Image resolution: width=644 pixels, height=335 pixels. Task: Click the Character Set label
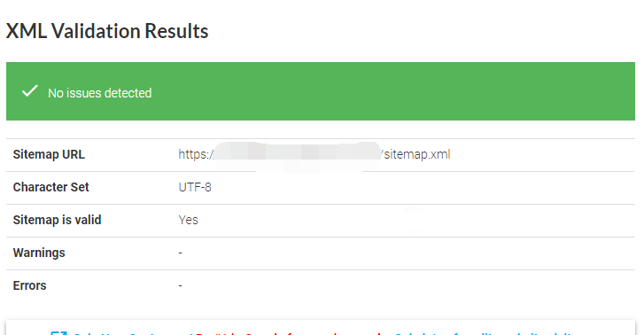[50, 187]
